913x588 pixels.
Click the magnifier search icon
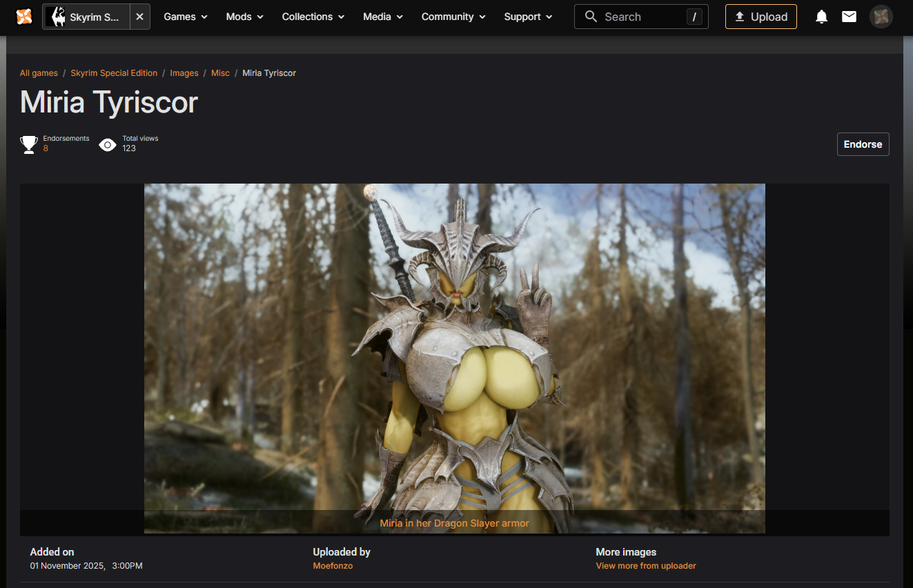coord(591,17)
